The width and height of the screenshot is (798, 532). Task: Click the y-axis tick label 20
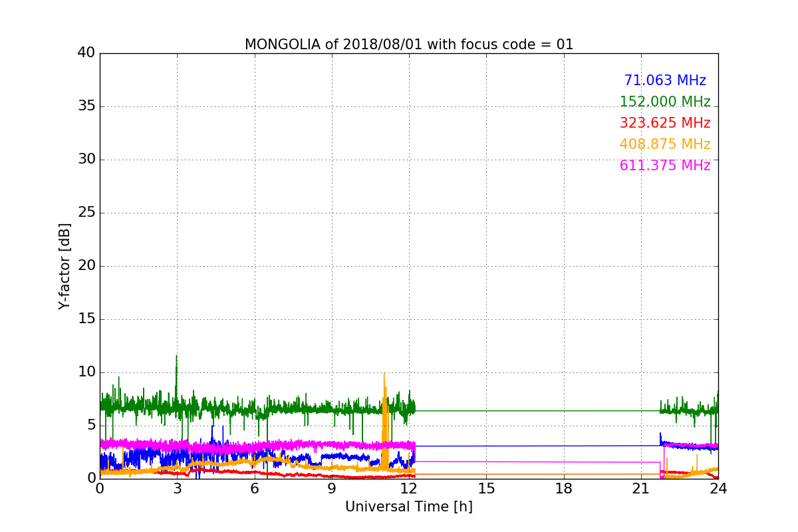pos(86,266)
